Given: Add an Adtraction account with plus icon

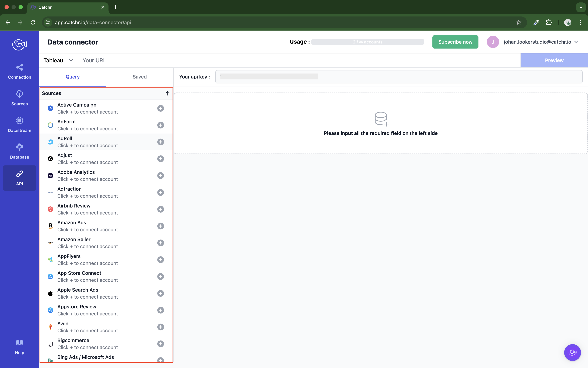Looking at the screenshot, I should pyautogui.click(x=161, y=193).
